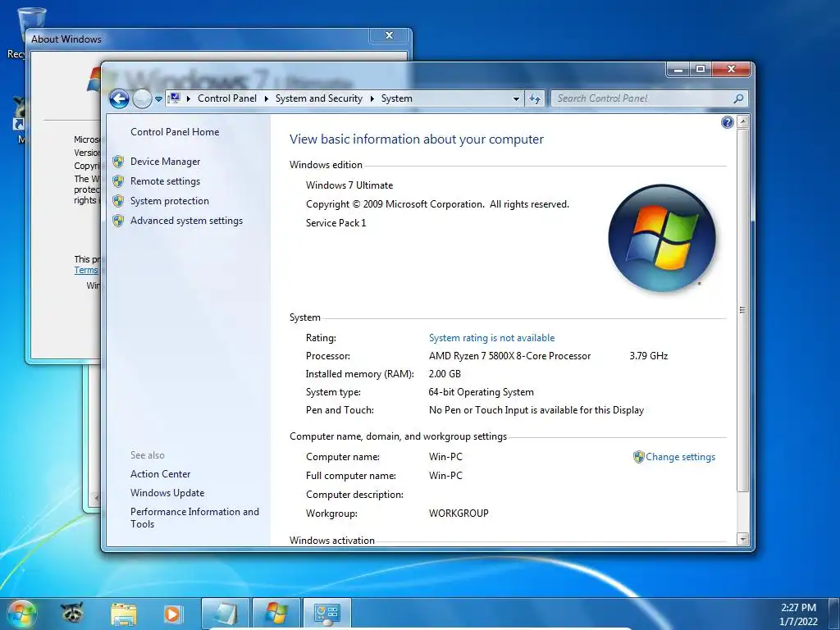
Task: Open the Start menu orb
Action: coord(22,614)
